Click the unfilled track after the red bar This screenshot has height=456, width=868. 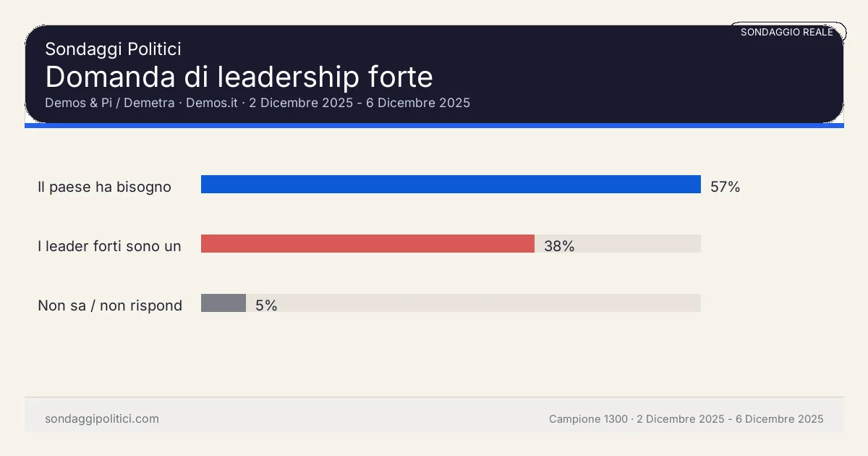point(637,244)
